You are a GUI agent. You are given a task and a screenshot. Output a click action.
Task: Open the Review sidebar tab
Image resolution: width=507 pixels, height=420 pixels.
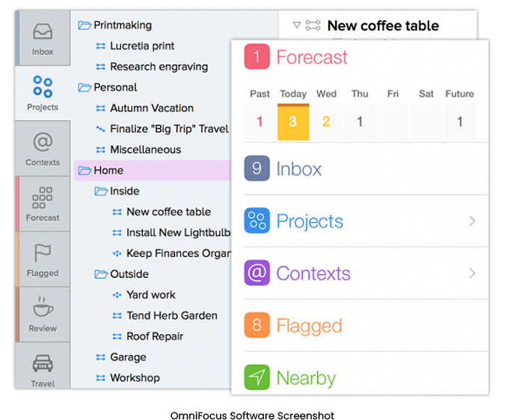(43, 315)
